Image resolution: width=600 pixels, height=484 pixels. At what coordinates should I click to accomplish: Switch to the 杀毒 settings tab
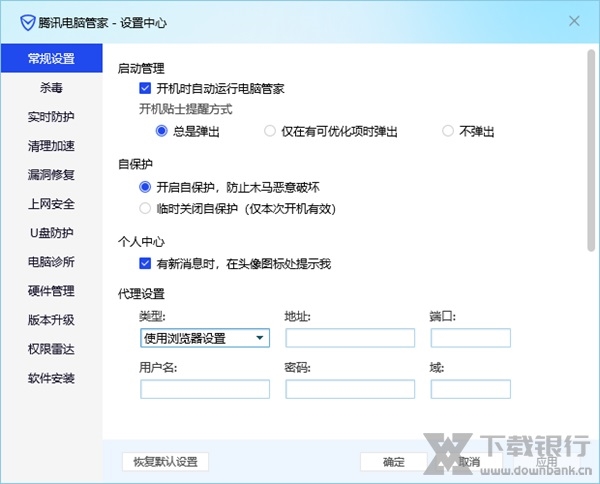point(52,88)
